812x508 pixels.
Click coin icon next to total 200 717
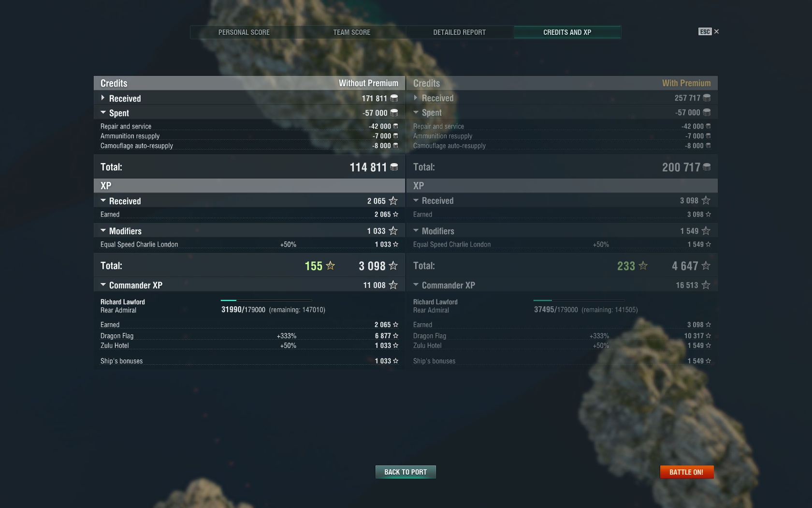click(707, 167)
